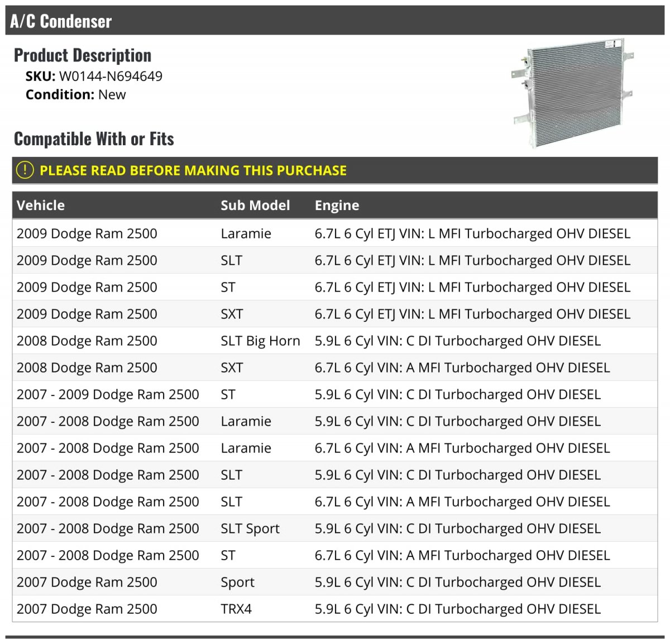Click SXT sub model in 2009 row

(x=232, y=314)
